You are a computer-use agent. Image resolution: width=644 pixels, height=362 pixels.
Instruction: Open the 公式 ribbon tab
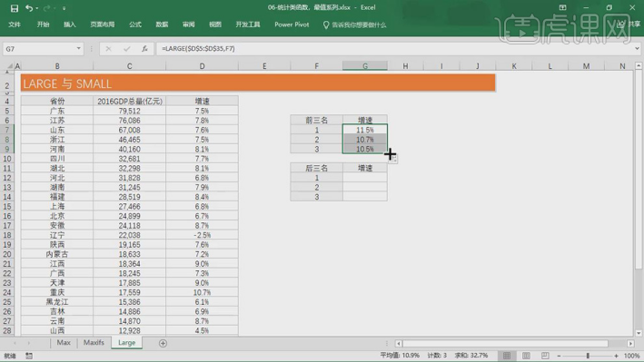(x=135, y=24)
